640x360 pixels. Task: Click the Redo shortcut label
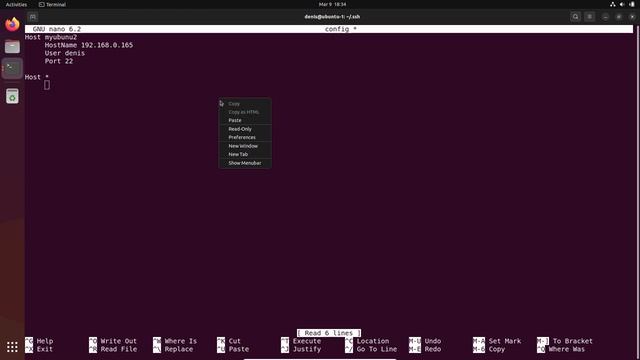pyautogui.click(x=433, y=349)
